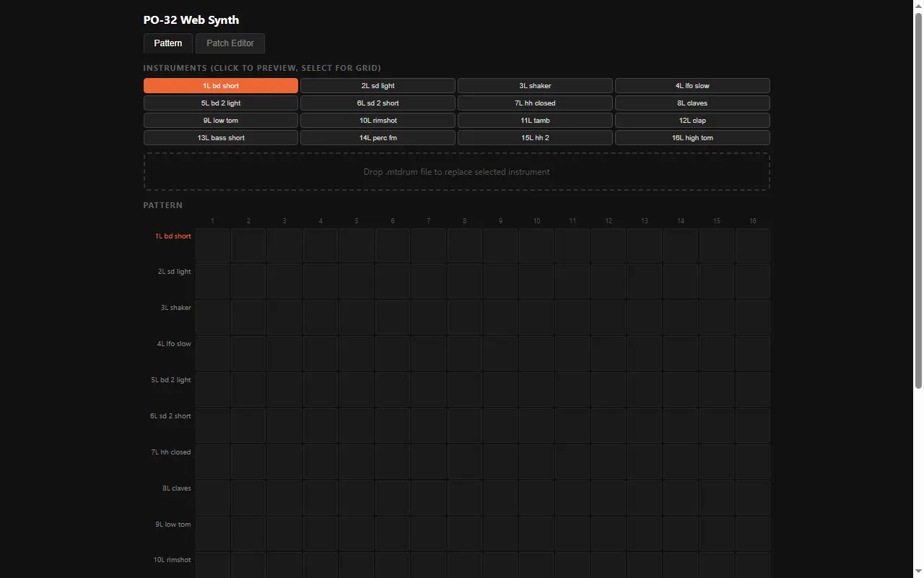Select the 11L tamb instrument button
This screenshot has width=924, height=578.
coord(535,121)
